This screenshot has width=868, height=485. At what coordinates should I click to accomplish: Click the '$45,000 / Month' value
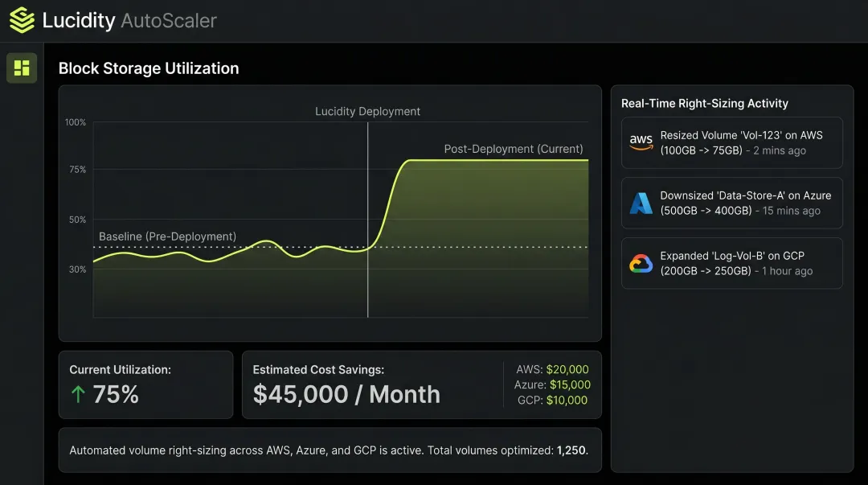click(346, 395)
